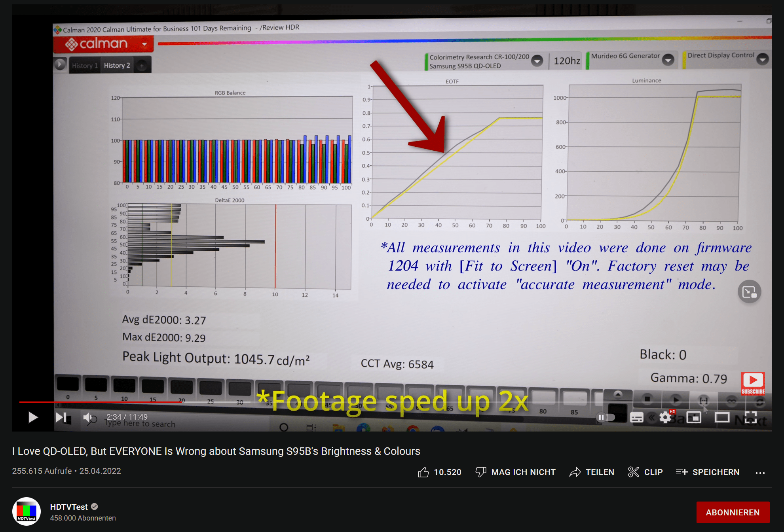Click the 458.000 Abonnenten text

[83, 518]
